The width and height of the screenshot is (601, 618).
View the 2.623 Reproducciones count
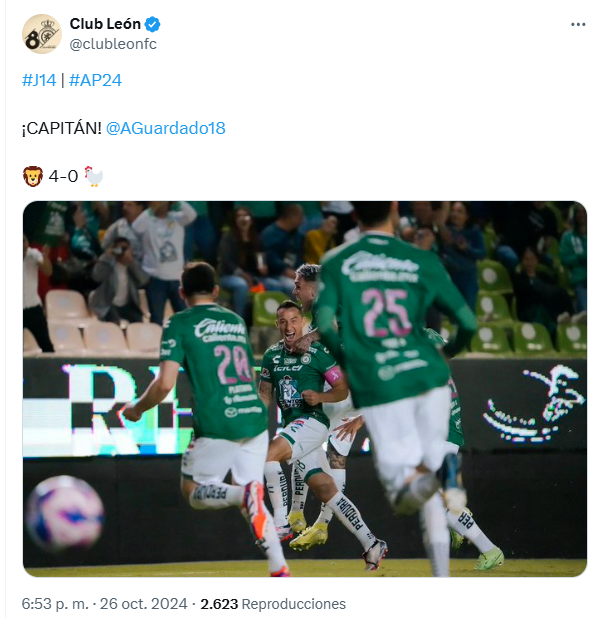pos(273,604)
